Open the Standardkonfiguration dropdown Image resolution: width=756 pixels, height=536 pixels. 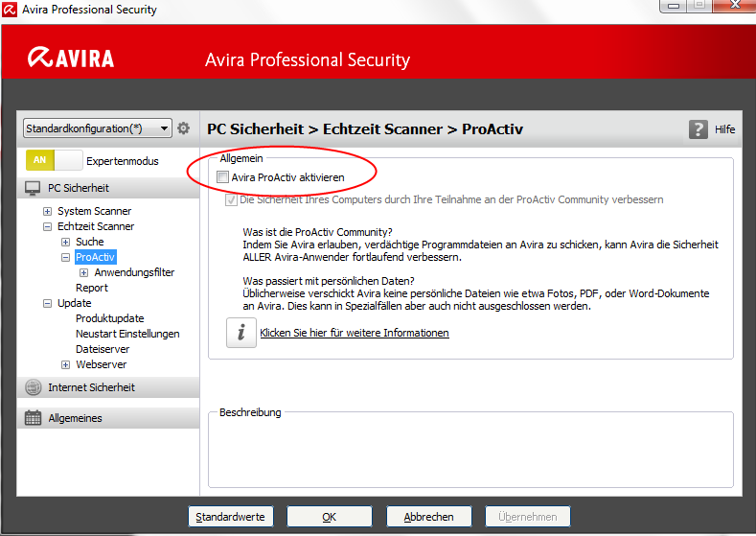165,128
